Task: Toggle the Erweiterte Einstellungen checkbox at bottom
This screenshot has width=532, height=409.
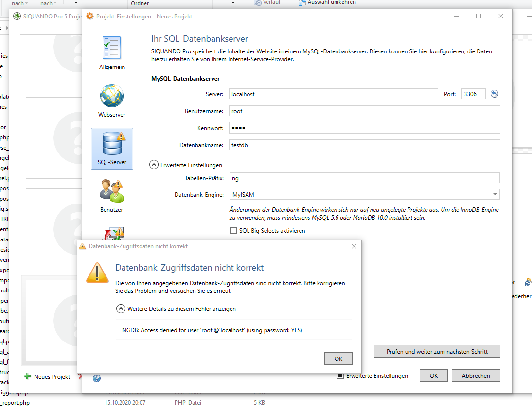Action: click(x=340, y=376)
